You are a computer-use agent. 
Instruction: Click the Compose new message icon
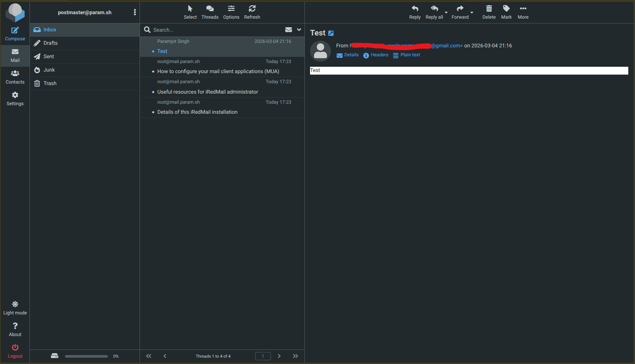pos(15,31)
